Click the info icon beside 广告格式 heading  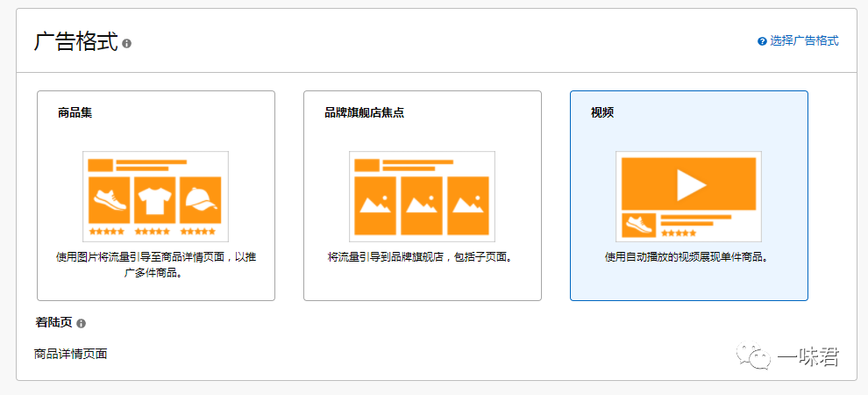pyautogui.click(x=127, y=43)
